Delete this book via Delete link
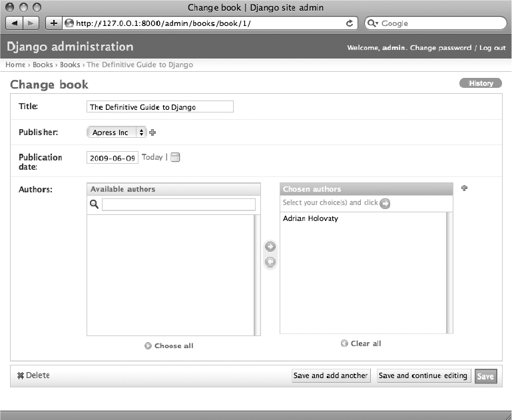The image size is (512, 420). pyautogui.click(x=38, y=375)
